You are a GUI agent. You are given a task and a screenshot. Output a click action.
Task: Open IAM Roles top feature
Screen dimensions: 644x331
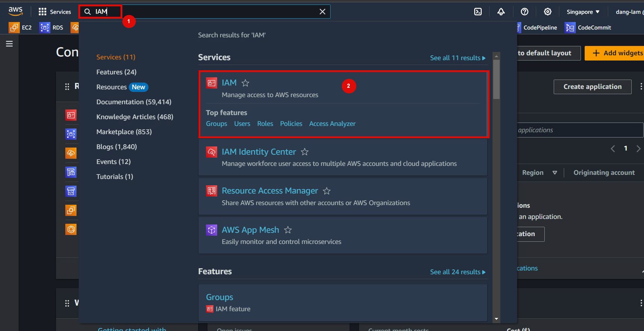tap(265, 124)
